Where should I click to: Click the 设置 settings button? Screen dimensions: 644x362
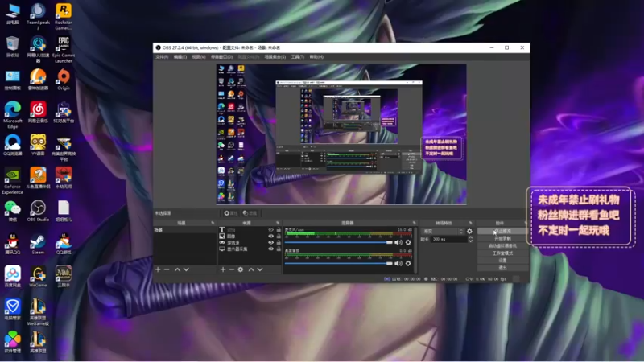click(502, 261)
